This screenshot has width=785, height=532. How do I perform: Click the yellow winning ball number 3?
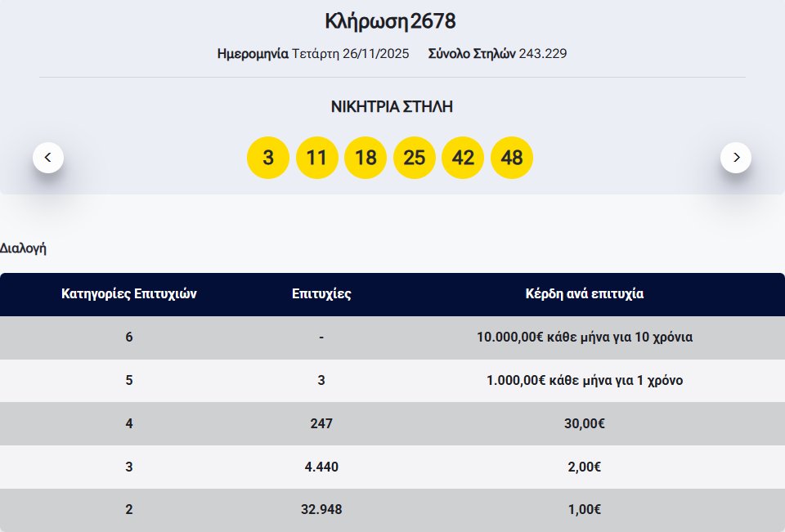coord(268,158)
